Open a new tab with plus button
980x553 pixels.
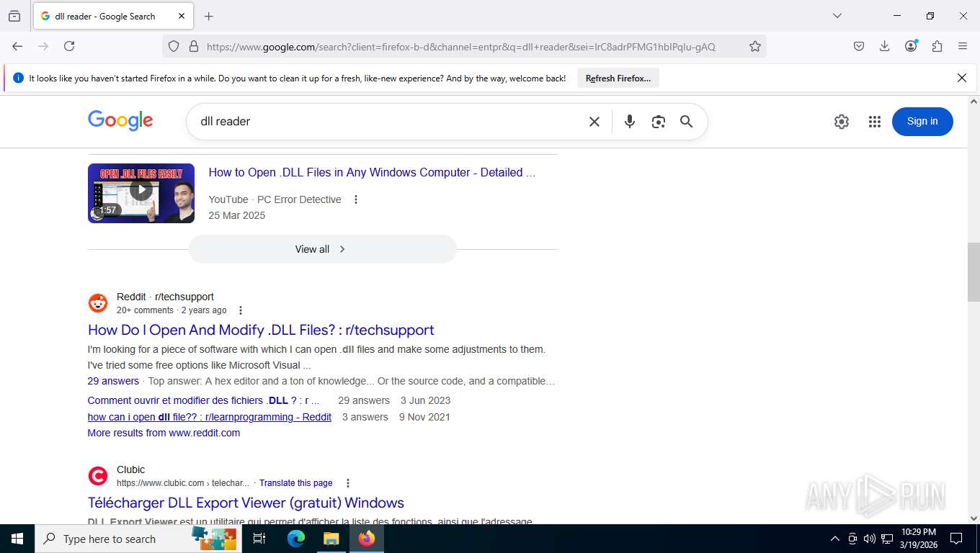pyautogui.click(x=209, y=16)
